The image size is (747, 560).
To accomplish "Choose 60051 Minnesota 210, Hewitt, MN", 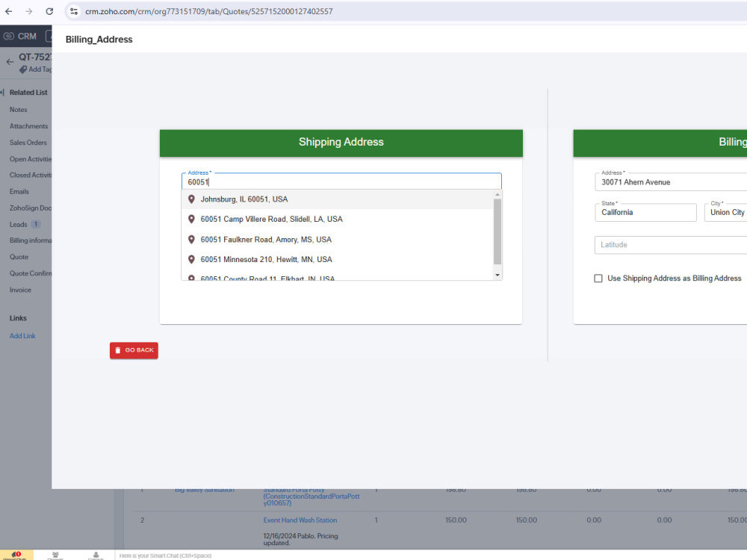I will [x=338, y=260].
